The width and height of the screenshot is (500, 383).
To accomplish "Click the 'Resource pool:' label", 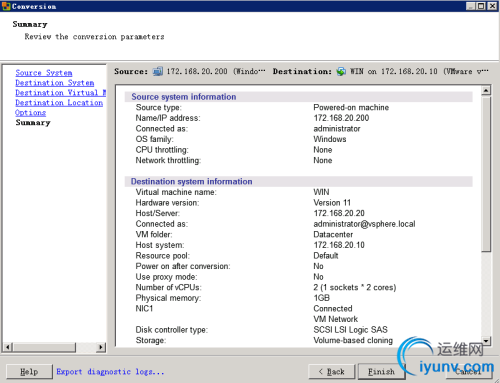I will (x=162, y=256).
